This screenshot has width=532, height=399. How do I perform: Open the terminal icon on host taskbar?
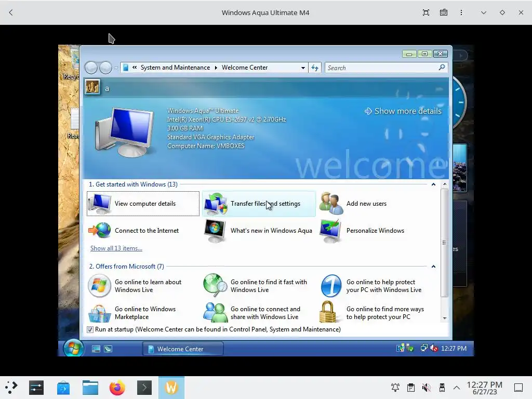coord(144,388)
